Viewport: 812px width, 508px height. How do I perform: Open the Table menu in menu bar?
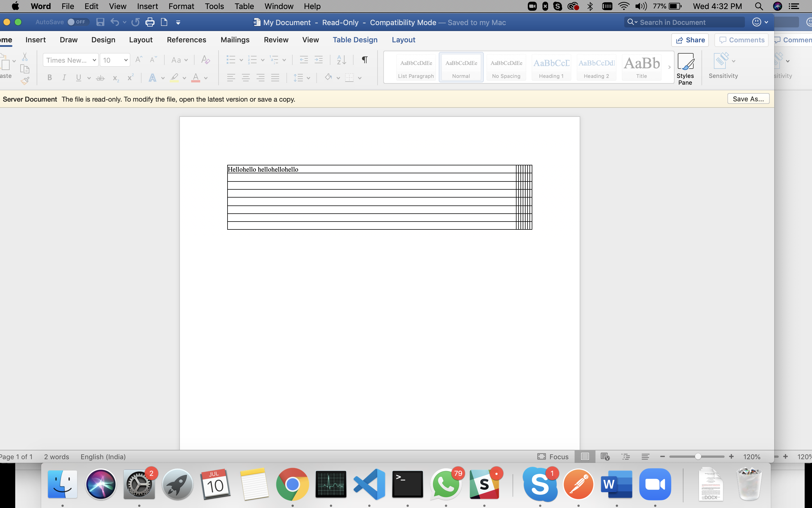point(244,6)
